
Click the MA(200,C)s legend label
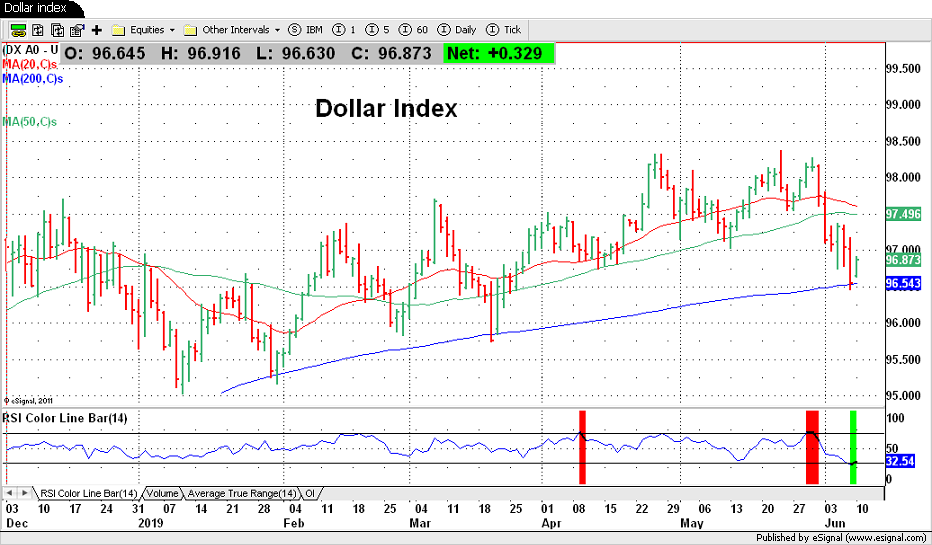(x=33, y=78)
